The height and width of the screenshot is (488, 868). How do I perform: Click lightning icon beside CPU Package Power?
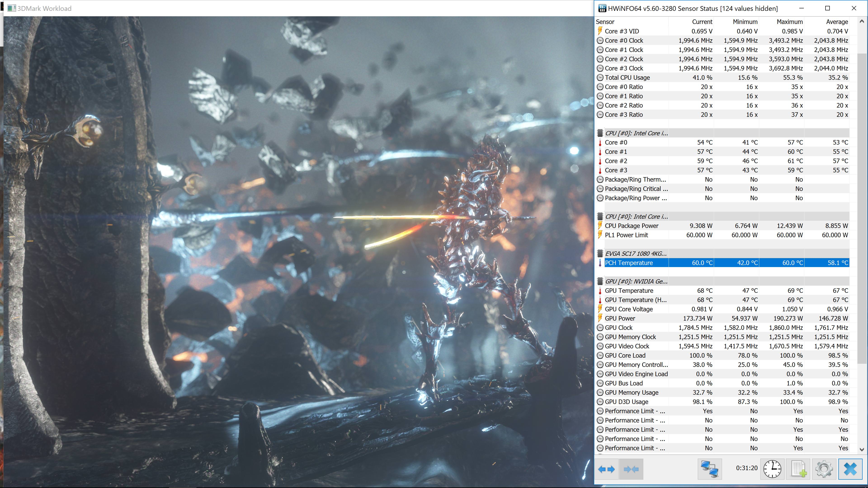600,225
